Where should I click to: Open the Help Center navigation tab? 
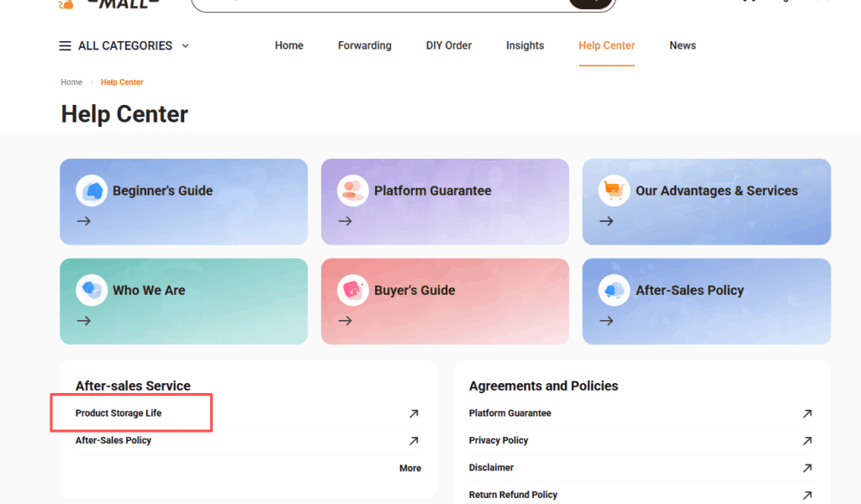(x=606, y=45)
